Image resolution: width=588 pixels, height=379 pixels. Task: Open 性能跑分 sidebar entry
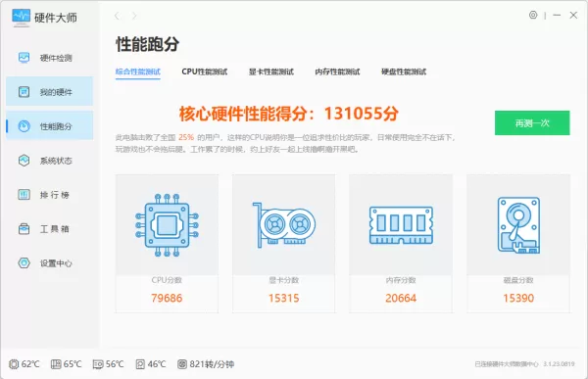pyautogui.click(x=50, y=126)
